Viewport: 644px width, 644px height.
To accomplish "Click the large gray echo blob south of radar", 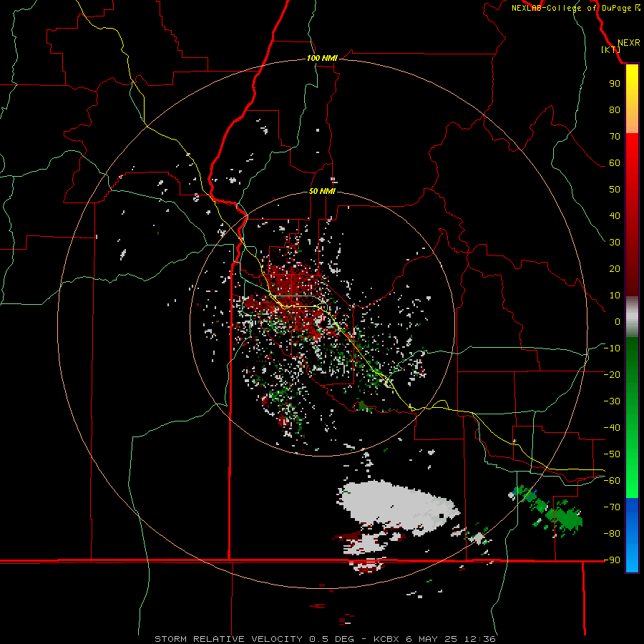I will tap(396, 507).
